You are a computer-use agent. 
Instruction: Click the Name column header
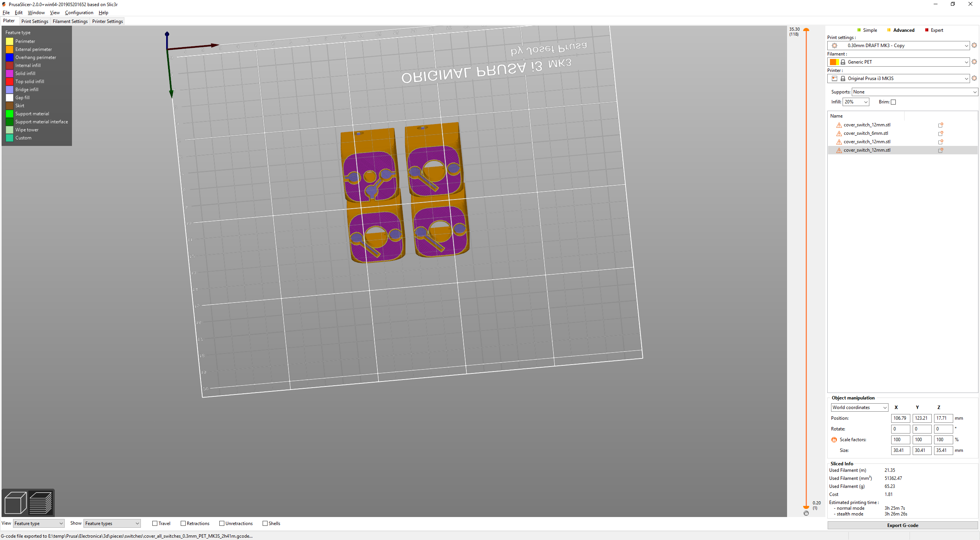[x=866, y=116]
